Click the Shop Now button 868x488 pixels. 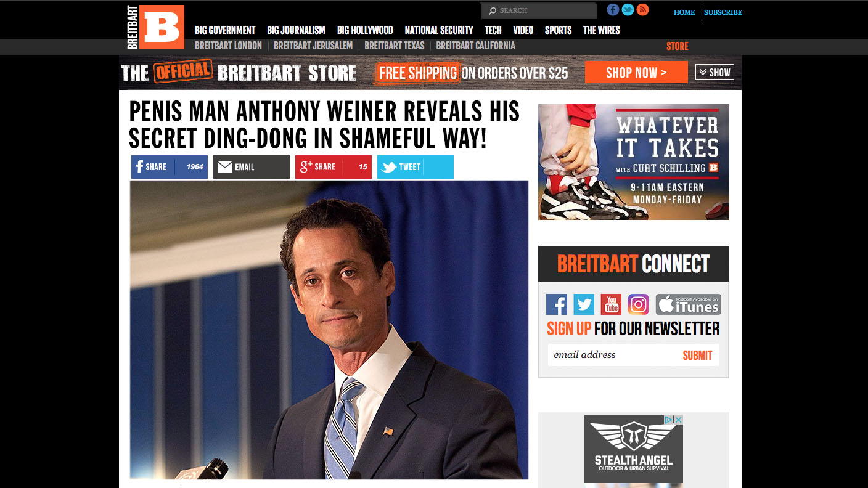(636, 73)
